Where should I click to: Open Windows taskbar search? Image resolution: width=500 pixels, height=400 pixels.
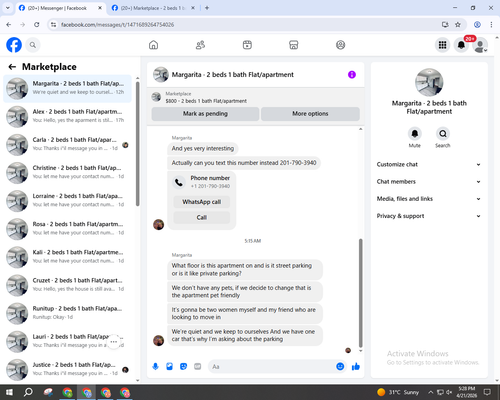point(28,392)
